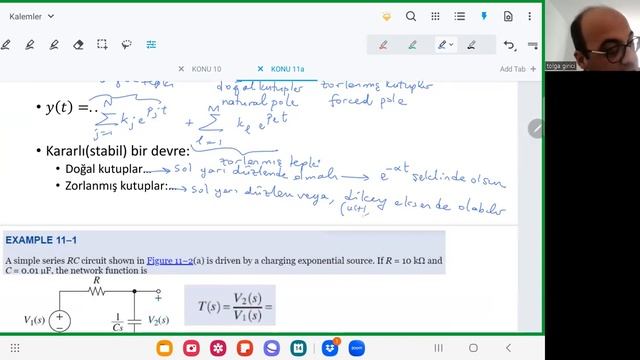Open the Kalemler dropdown menu

pyautogui.click(x=31, y=17)
